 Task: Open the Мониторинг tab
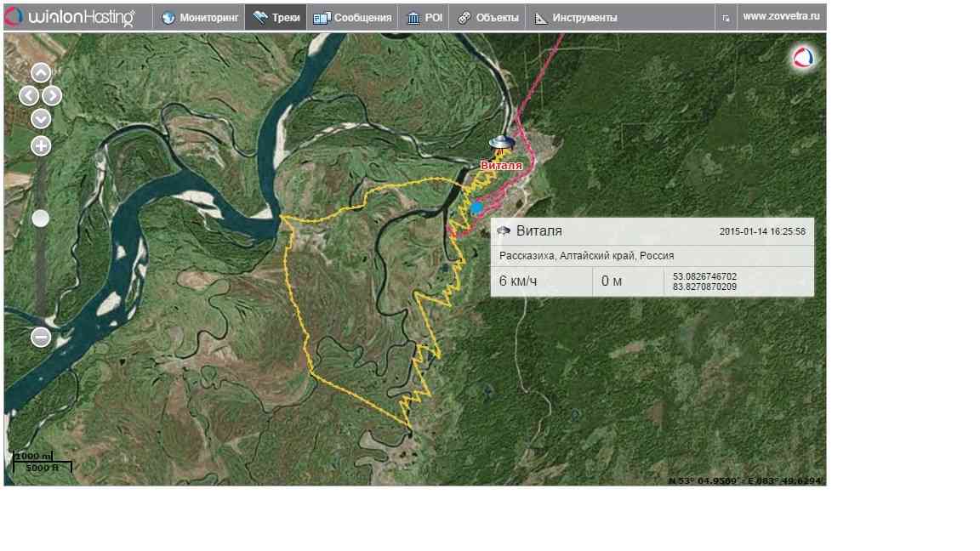pyautogui.click(x=200, y=18)
